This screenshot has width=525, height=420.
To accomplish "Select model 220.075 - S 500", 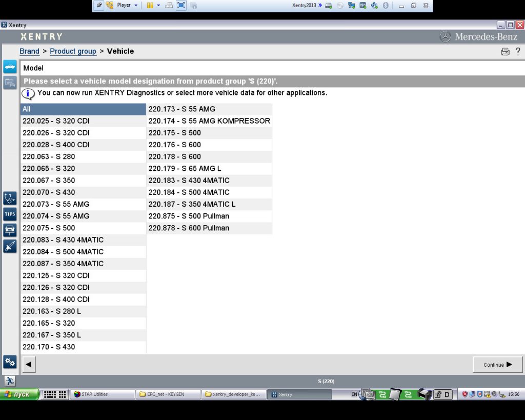I will [x=84, y=228].
